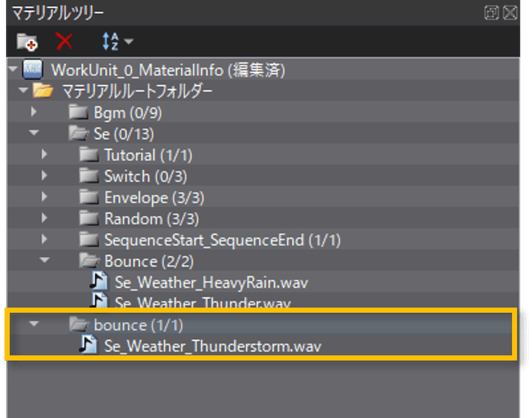Select Se_Weather_HeavyRain.wav file name
532x418 pixels.
211,283
